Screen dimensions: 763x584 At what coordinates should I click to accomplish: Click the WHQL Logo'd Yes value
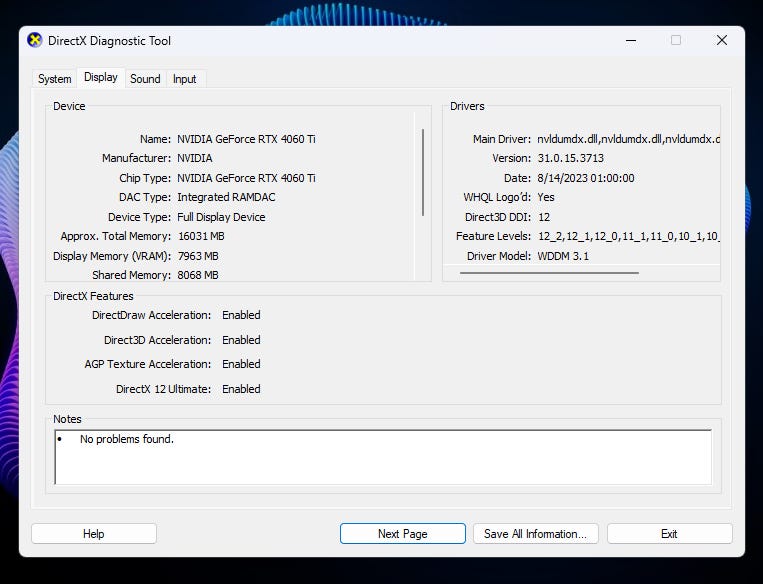coord(546,197)
